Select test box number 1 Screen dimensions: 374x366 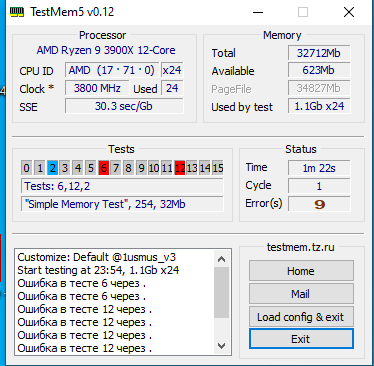pyautogui.click(x=40, y=168)
